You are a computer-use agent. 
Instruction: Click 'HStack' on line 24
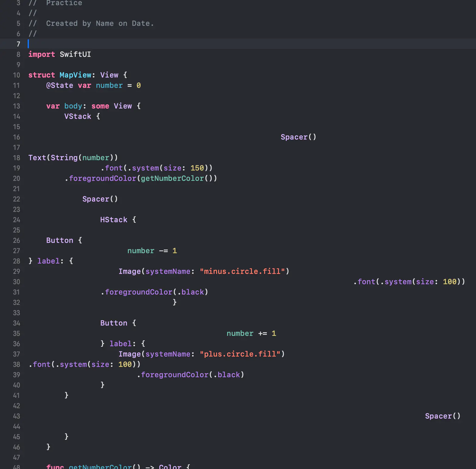[114, 220]
